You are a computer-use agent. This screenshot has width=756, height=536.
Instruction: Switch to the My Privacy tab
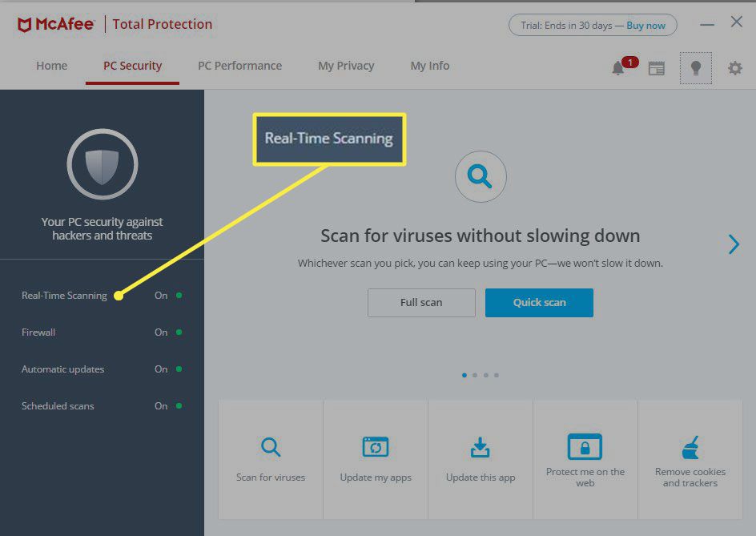346,66
